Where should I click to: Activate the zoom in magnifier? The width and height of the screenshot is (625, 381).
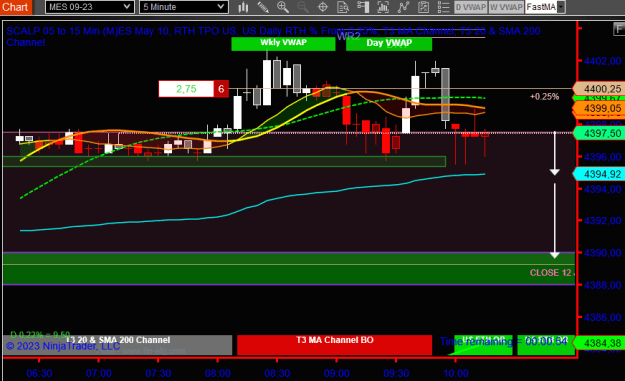point(283,7)
